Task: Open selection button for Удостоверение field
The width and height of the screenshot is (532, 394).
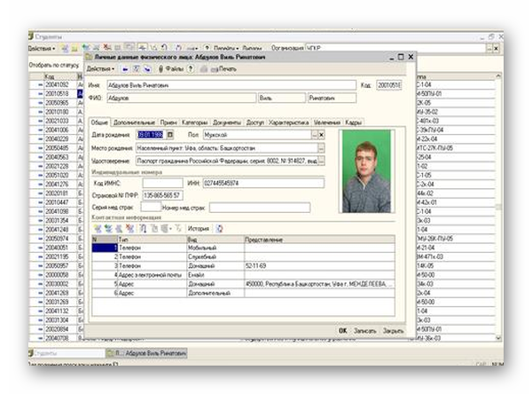Action: pyautogui.click(x=321, y=161)
